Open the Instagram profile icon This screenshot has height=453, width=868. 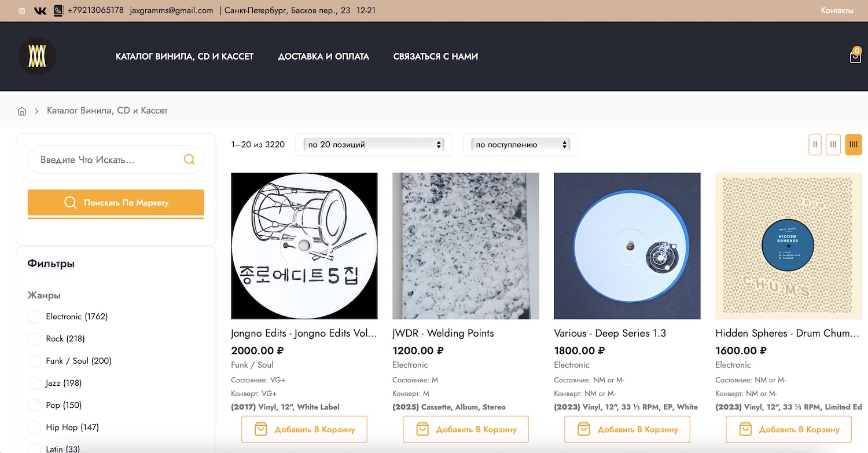[22, 11]
